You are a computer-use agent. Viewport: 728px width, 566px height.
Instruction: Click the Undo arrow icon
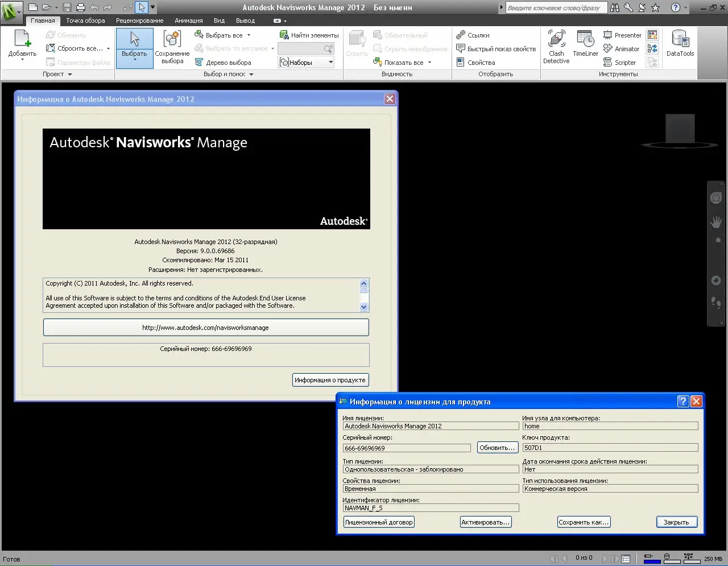(x=94, y=7)
